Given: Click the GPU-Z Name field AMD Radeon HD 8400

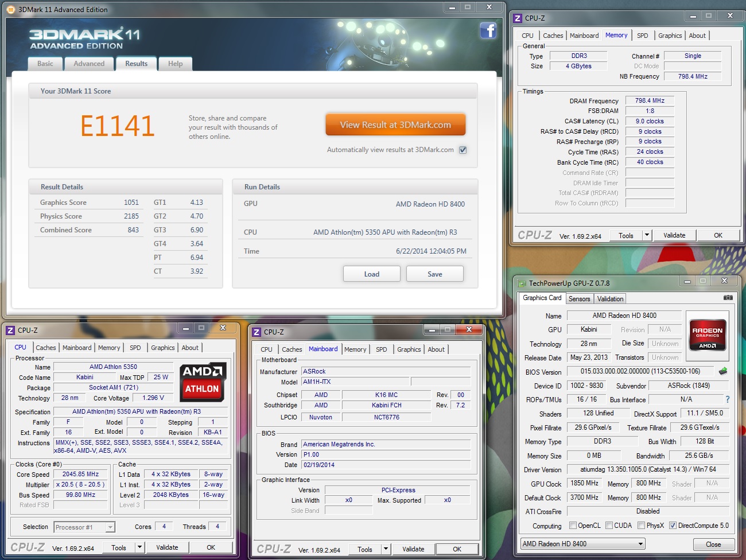Looking at the screenshot, I should (624, 316).
